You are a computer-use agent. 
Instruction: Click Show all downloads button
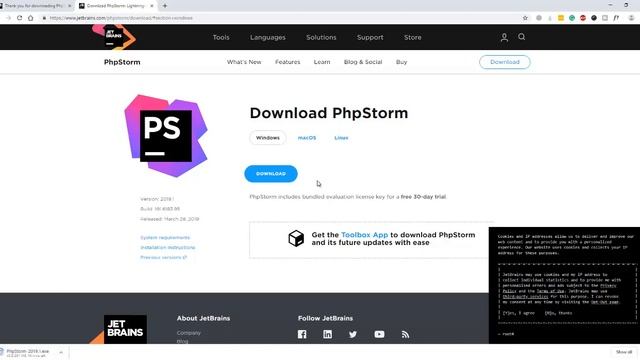pyautogui.click(x=624, y=352)
